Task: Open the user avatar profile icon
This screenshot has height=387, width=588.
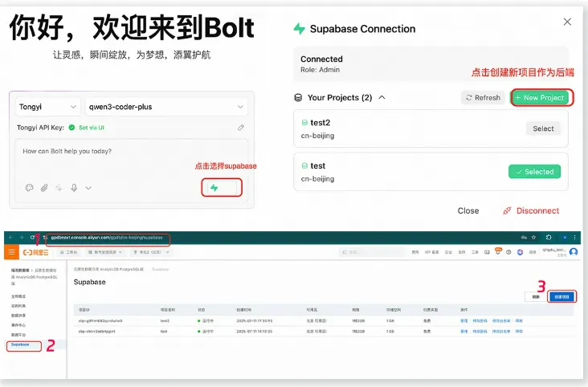Action: [574, 252]
